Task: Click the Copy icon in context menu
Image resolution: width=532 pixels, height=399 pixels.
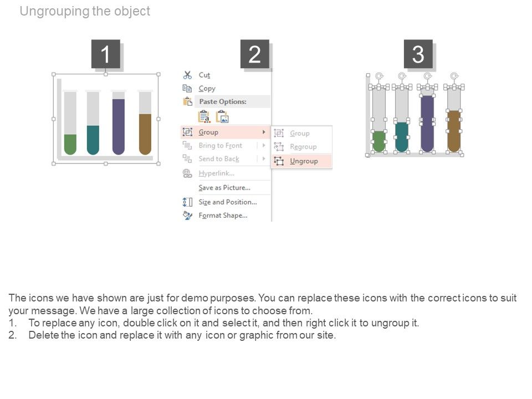Action: 187,89
